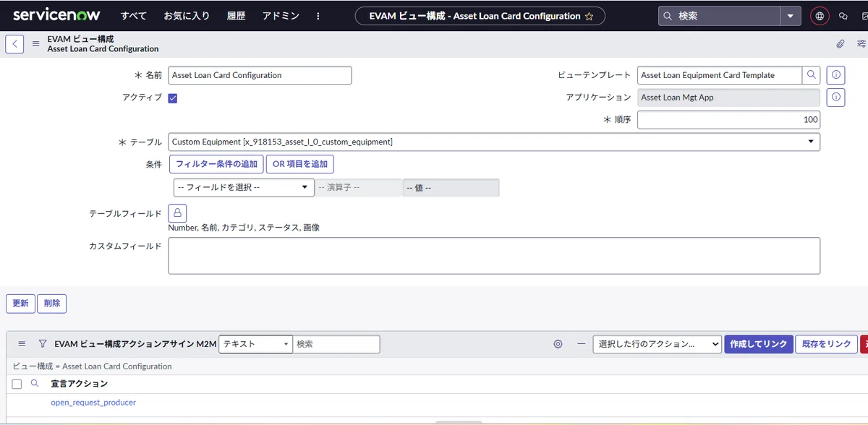Go back using the left chevron button

(14, 44)
